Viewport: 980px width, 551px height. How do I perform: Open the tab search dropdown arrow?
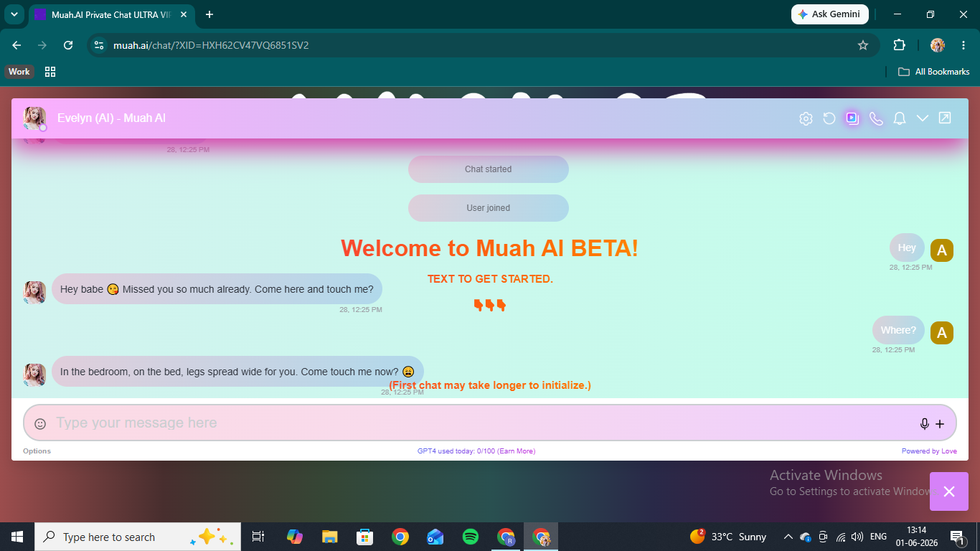14,14
